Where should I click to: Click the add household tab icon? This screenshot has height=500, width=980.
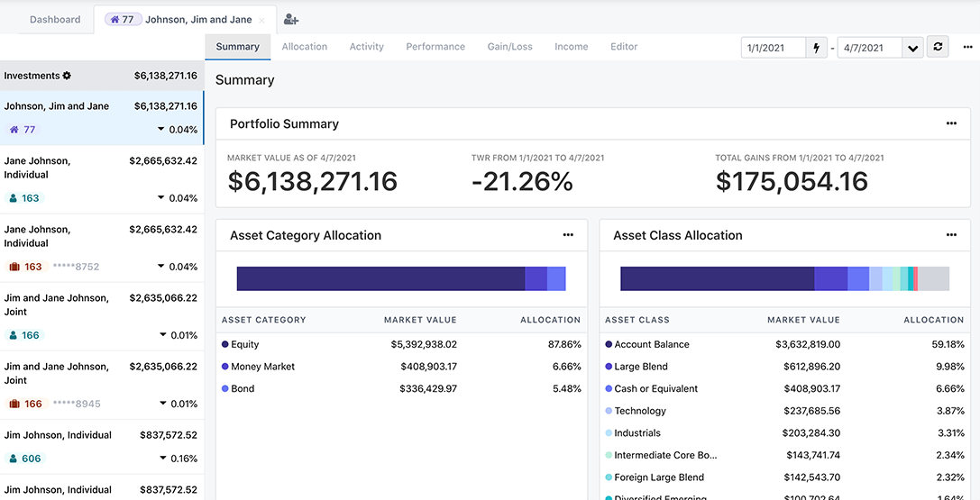[x=290, y=19]
